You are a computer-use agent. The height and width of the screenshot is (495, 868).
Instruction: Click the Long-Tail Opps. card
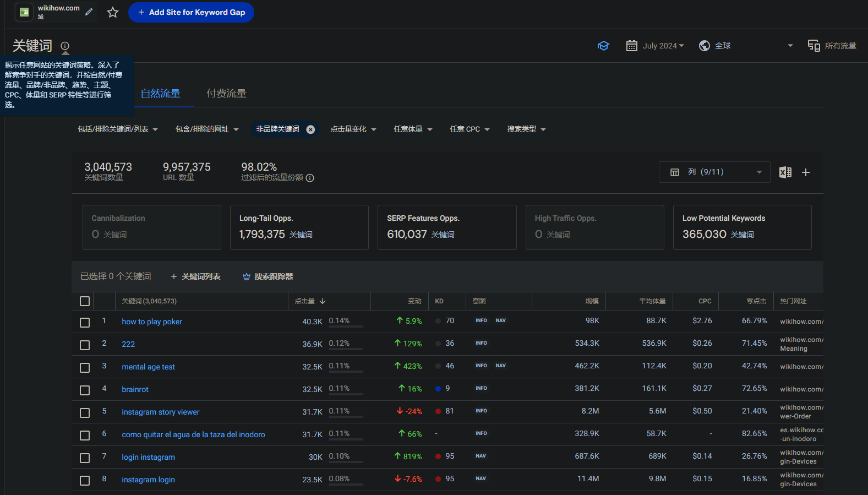click(299, 227)
